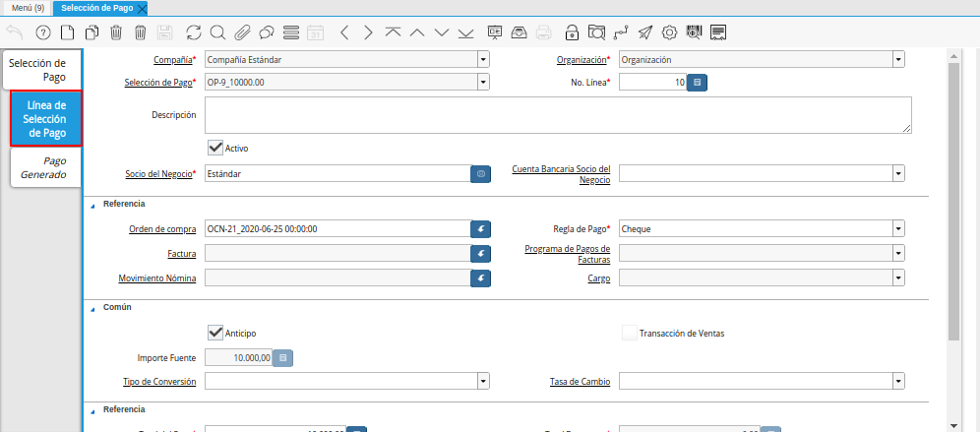The width and height of the screenshot is (980, 432).
Task: Click the Orden de compra field
Action: [x=337, y=229]
